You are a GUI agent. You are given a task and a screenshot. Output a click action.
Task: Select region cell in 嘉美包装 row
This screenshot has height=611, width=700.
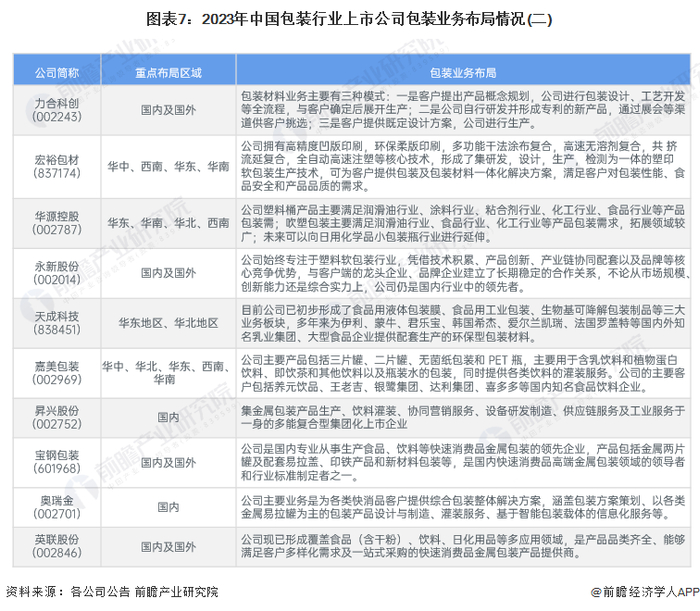pyautogui.click(x=168, y=373)
